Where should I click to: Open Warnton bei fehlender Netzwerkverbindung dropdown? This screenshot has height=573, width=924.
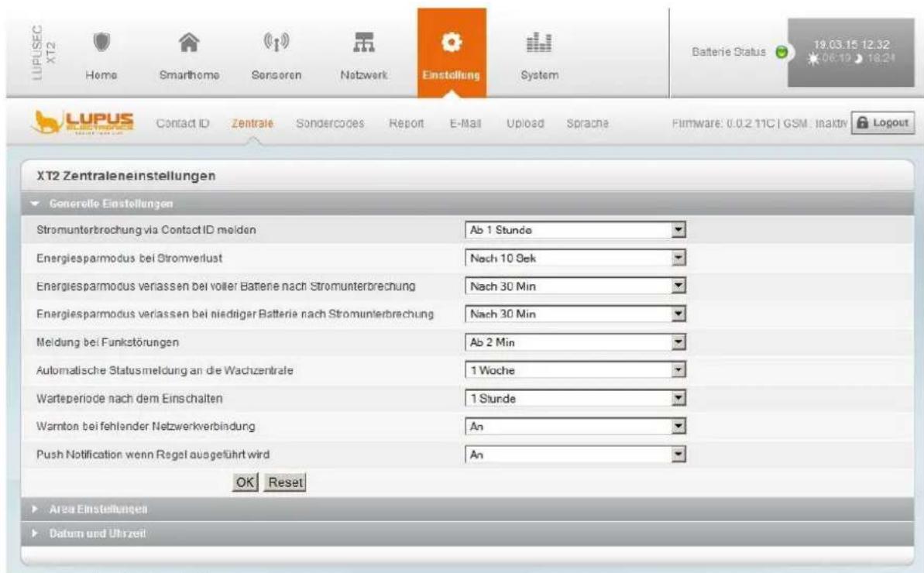tap(575, 427)
